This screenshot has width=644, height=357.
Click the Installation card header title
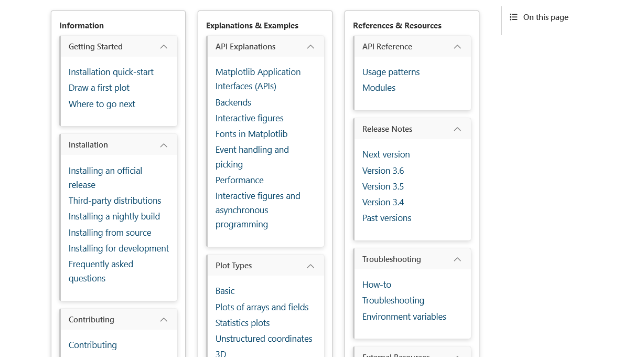pyautogui.click(x=88, y=145)
